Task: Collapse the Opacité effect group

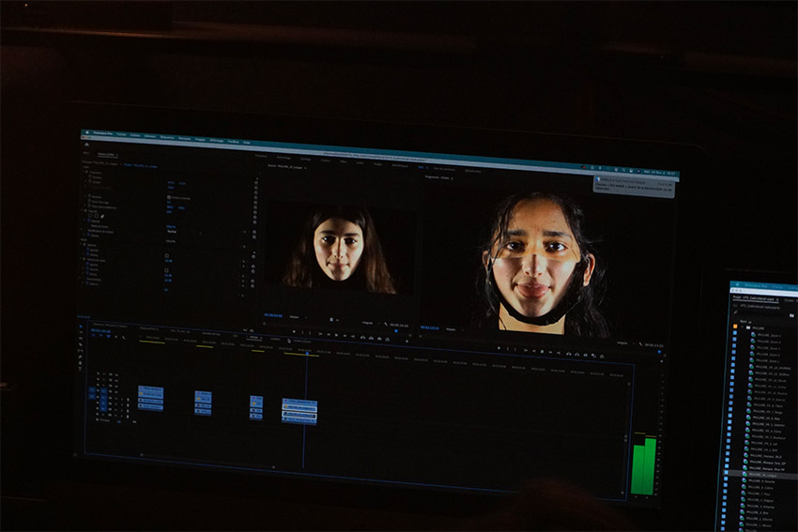Action: [x=83, y=210]
